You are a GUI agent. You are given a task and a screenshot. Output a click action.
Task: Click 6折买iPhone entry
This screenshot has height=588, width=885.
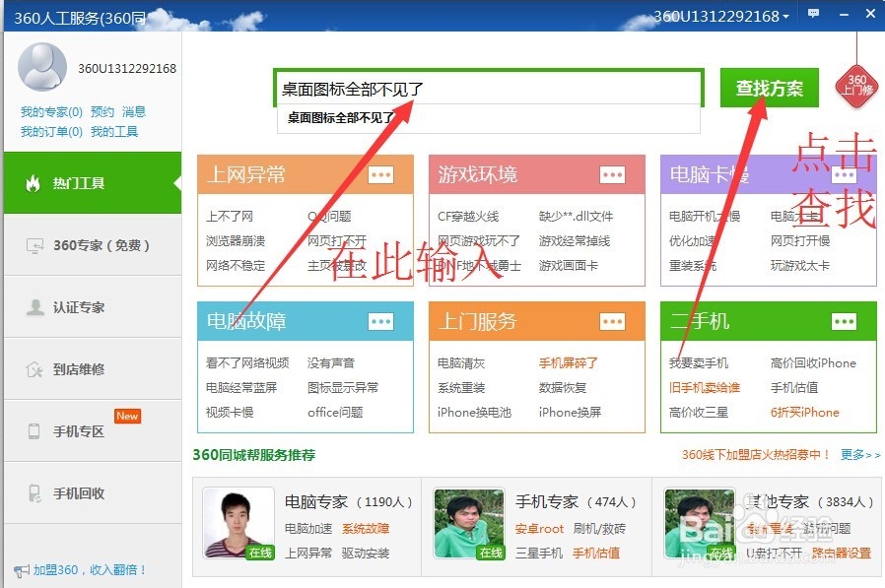click(x=805, y=412)
